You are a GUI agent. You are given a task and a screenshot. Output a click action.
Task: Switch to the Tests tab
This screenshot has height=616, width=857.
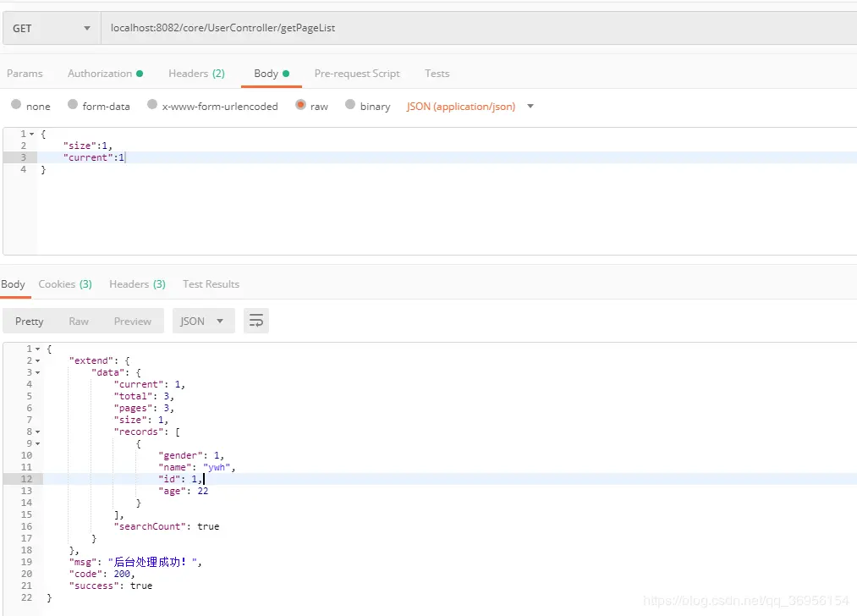[437, 74]
